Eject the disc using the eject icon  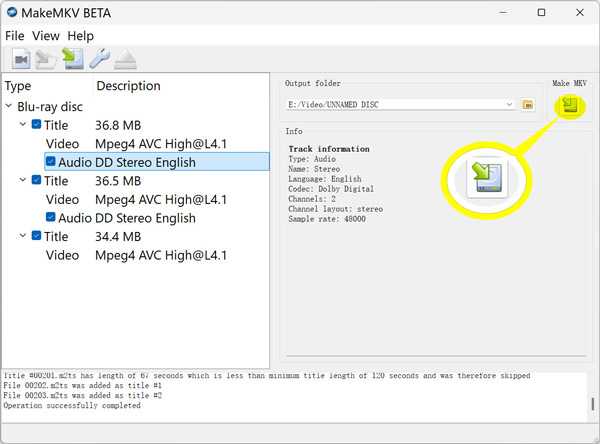coord(125,59)
